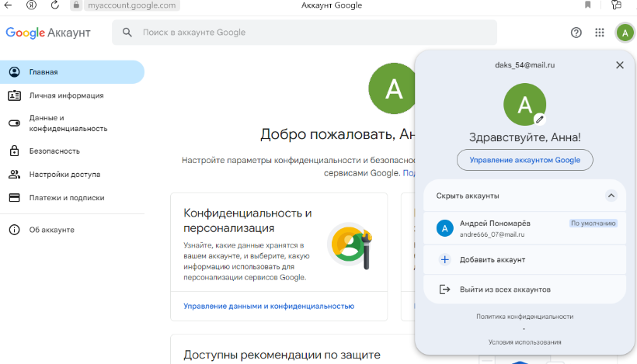Open Платежи и подписки in the sidebar
The image size is (637, 364).
point(72,198)
